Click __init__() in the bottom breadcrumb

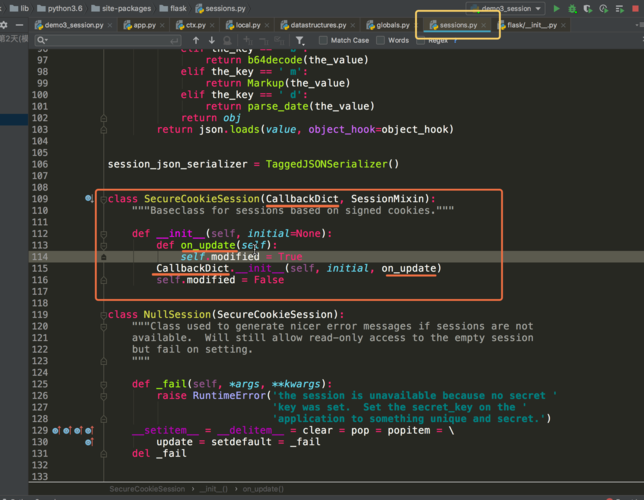[214, 489]
